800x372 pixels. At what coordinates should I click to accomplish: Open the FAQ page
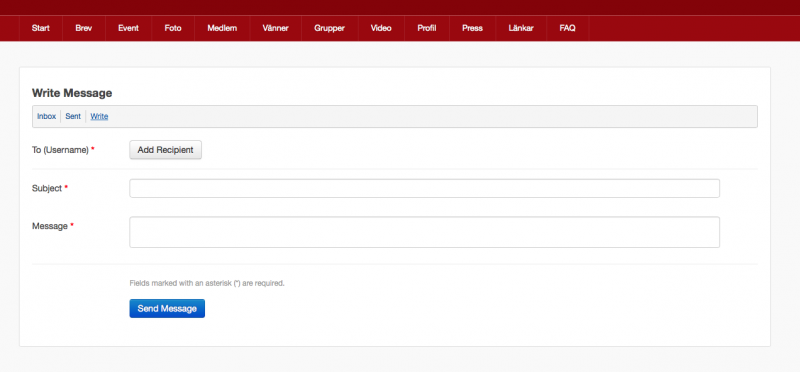pyautogui.click(x=567, y=29)
